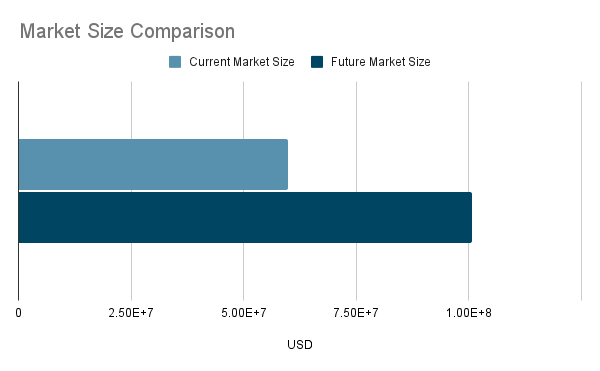Click the Current Market Size legend swatch
The width and height of the screenshot is (600, 371).
point(175,62)
